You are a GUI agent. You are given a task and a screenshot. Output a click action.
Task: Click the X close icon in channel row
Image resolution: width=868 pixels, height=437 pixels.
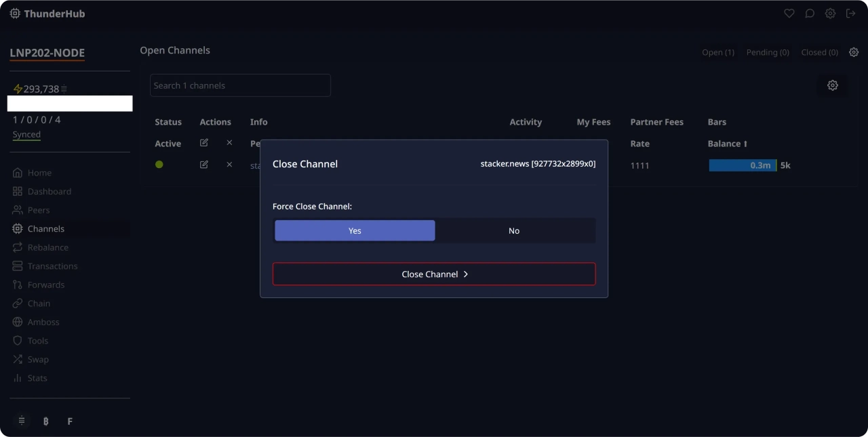229,165
